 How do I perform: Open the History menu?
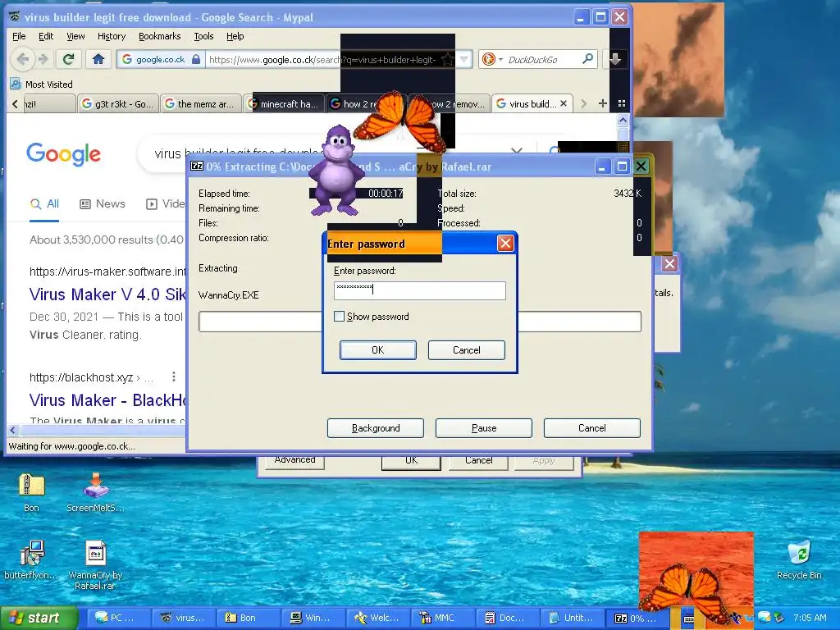pos(112,36)
